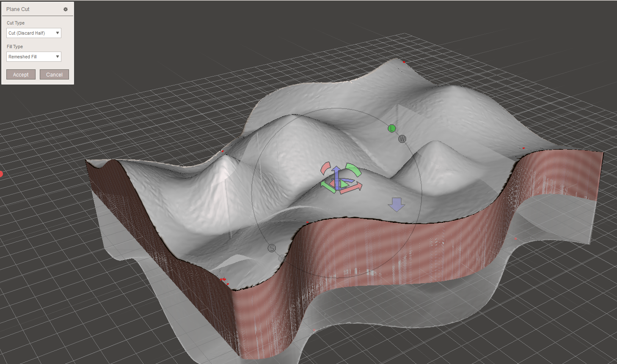617x364 pixels.
Task: Open the Cut Type dropdown
Action: 34,33
